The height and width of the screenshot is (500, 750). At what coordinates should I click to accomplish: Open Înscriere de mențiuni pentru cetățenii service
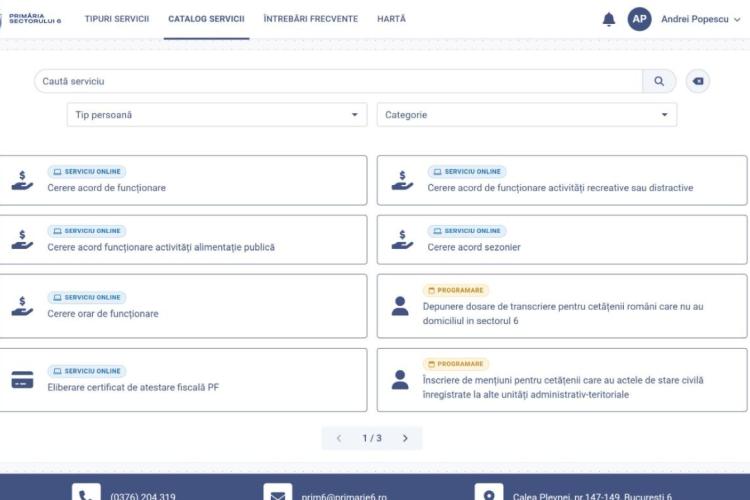click(x=562, y=380)
